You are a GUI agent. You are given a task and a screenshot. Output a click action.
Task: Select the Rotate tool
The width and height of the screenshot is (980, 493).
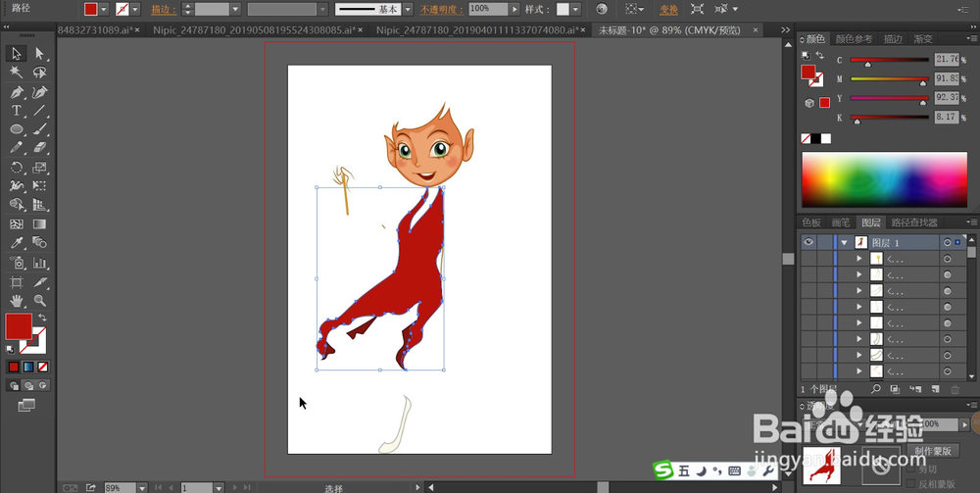coord(17,168)
